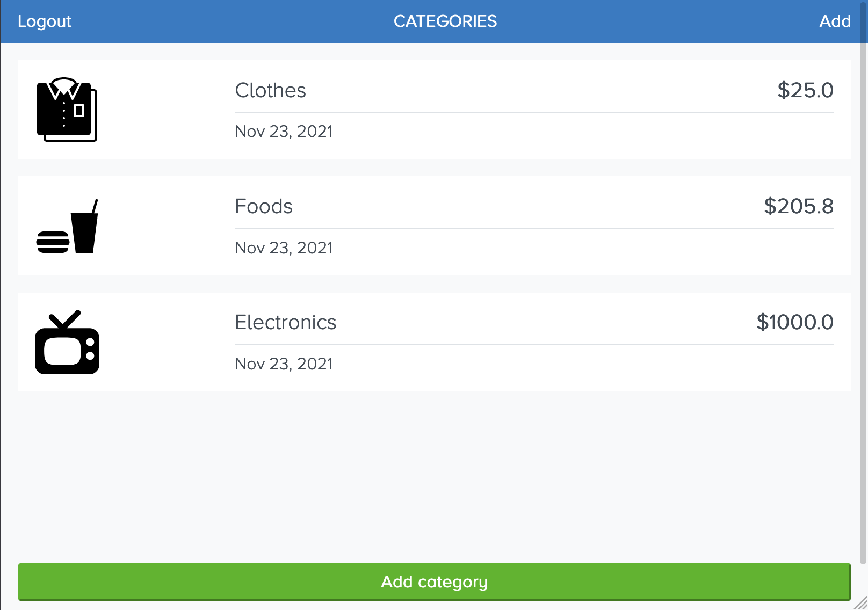The height and width of the screenshot is (610, 868).
Task: Open the Clothes category entry
Action: click(270, 90)
